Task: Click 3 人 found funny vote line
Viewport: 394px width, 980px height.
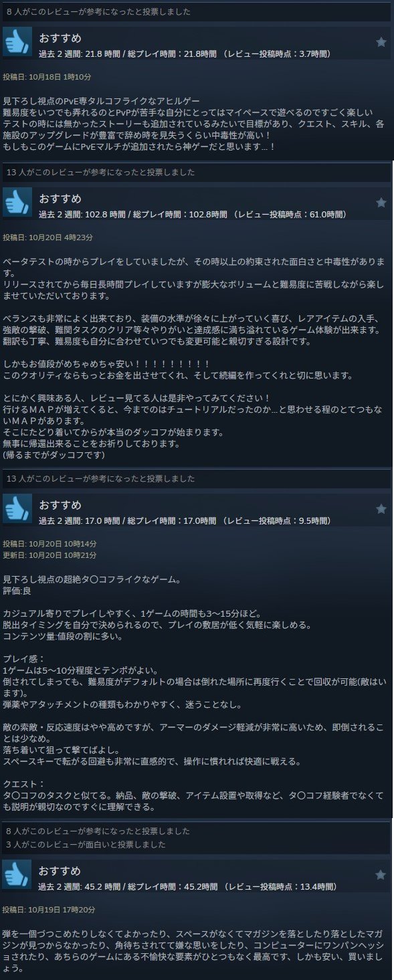Action: click(x=86, y=844)
